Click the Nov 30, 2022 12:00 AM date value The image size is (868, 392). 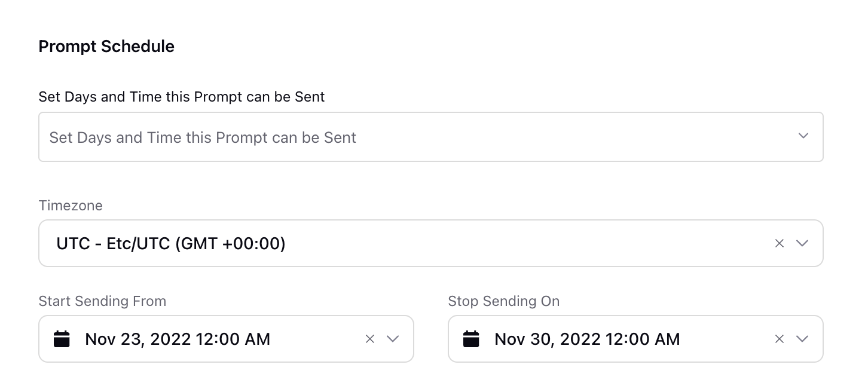(587, 339)
